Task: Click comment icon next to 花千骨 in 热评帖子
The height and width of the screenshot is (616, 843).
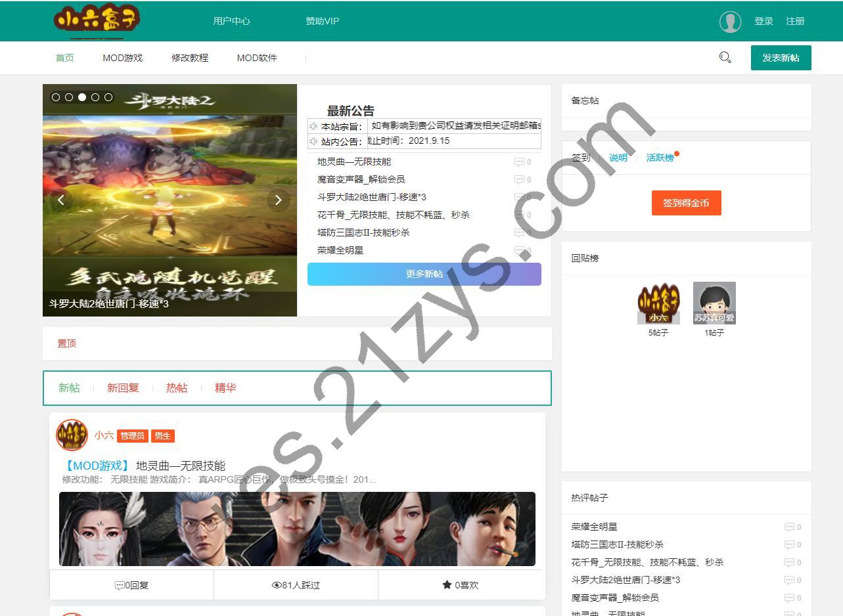Action: 789,563
